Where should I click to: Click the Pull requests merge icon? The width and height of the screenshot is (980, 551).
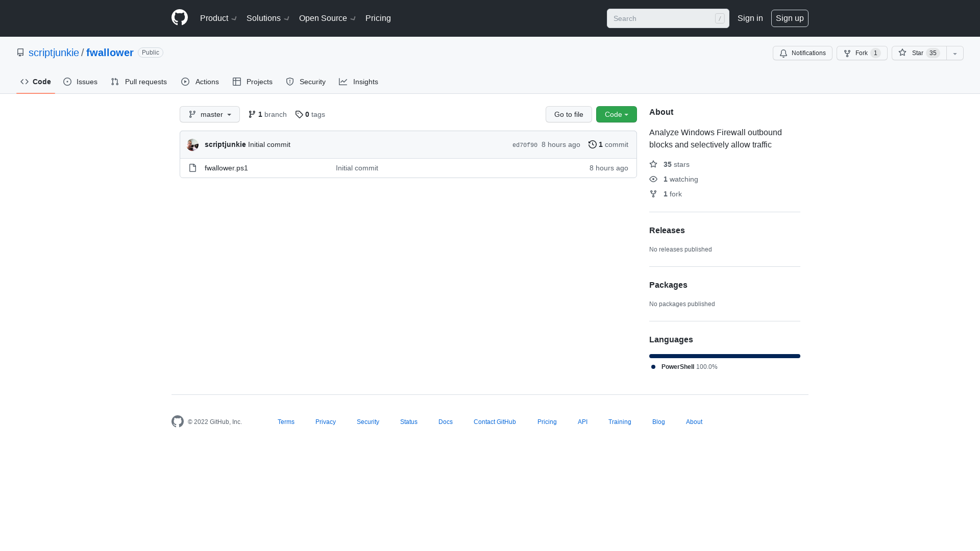tap(114, 82)
